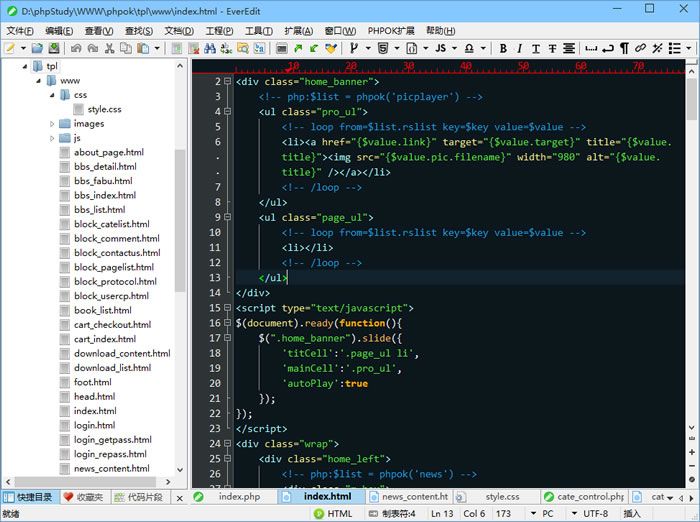The height and width of the screenshot is (522, 700).
Task: Collapse the css folder in the tree
Action: tap(51, 95)
